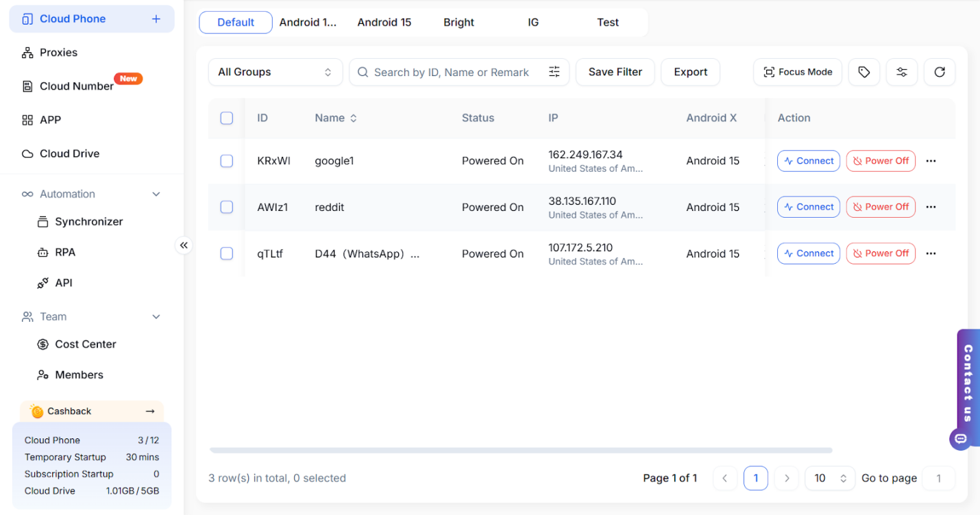The width and height of the screenshot is (980, 515).
Task: Change rows per page dropdown
Action: point(830,478)
